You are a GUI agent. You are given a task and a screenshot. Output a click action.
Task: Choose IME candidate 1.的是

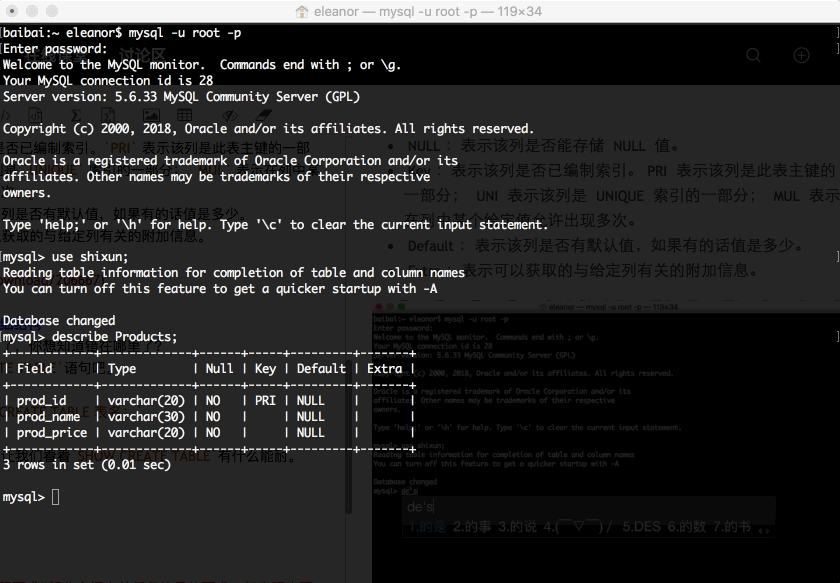click(427, 527)
